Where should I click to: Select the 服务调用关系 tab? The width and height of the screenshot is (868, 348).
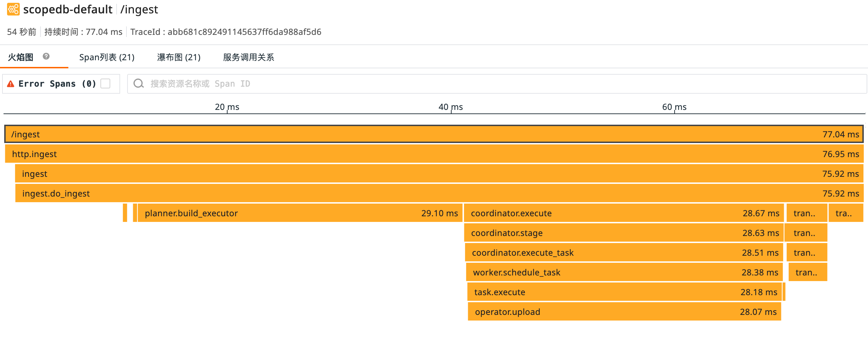pos(248,57)
